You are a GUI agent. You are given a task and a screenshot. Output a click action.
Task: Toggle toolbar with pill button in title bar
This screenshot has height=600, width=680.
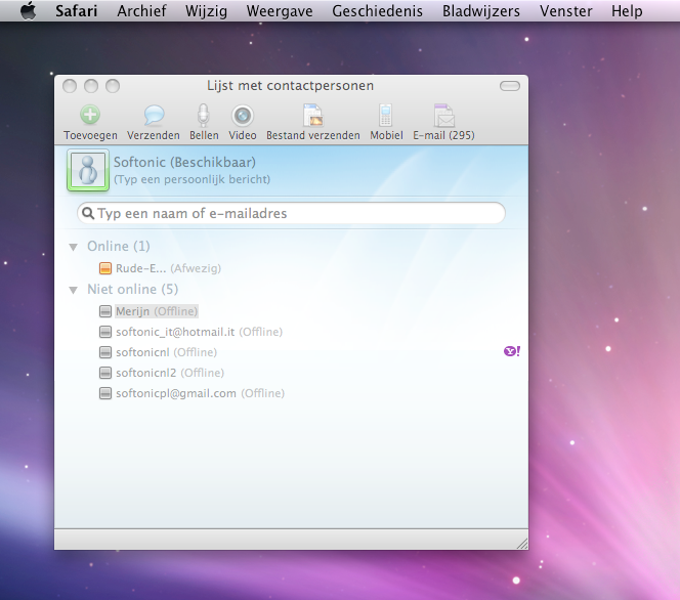tap(510, 86)
